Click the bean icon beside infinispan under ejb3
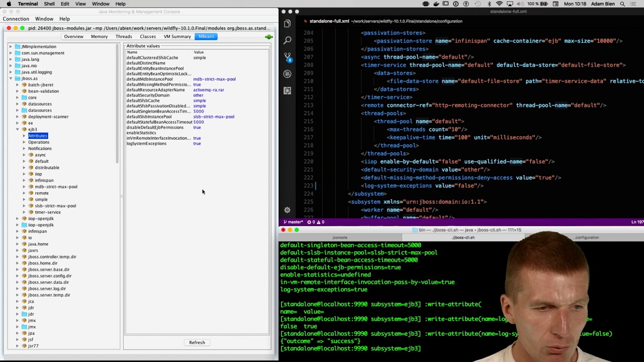 pos(31,180)
